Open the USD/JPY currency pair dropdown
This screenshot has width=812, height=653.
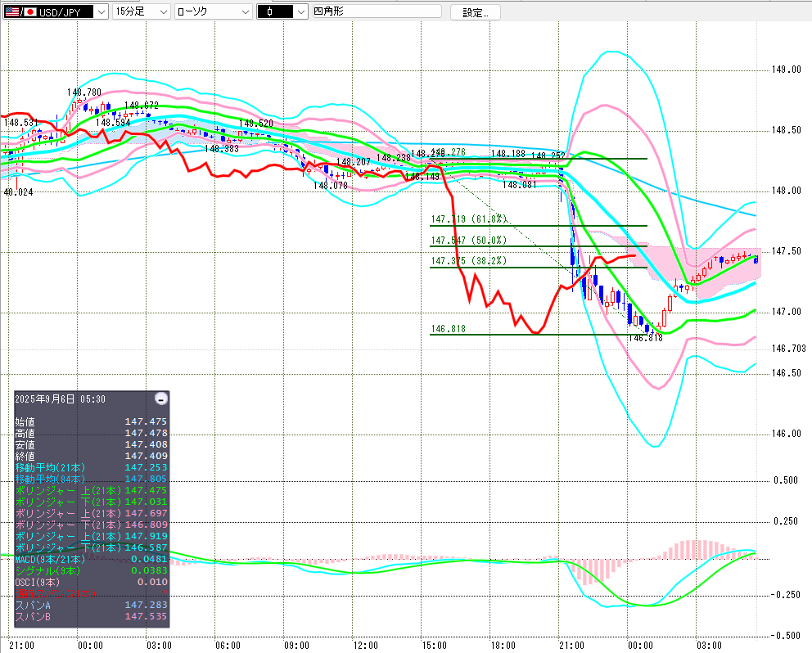[101, 11]
